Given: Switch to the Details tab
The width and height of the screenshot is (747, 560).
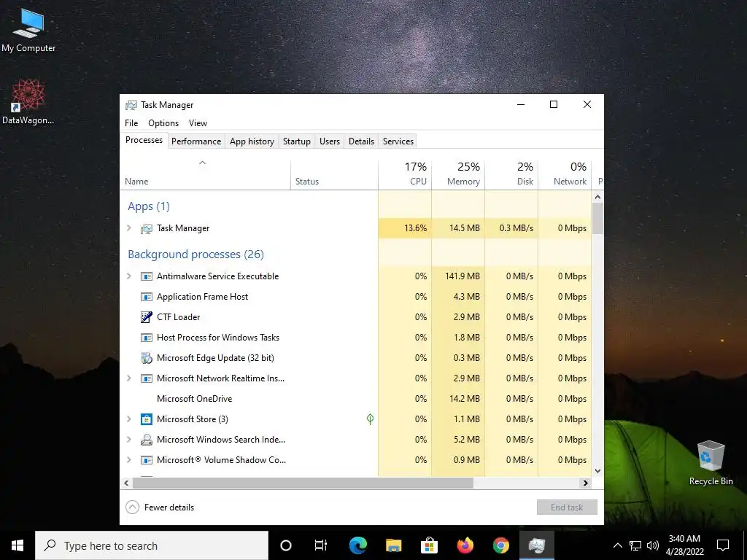Looking at the screenshot, I should 361,141.
